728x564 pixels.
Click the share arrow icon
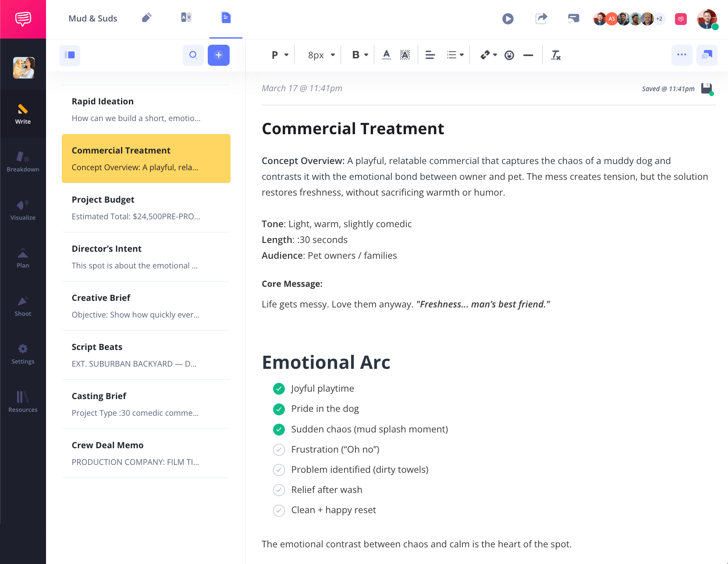coord(541,18)
